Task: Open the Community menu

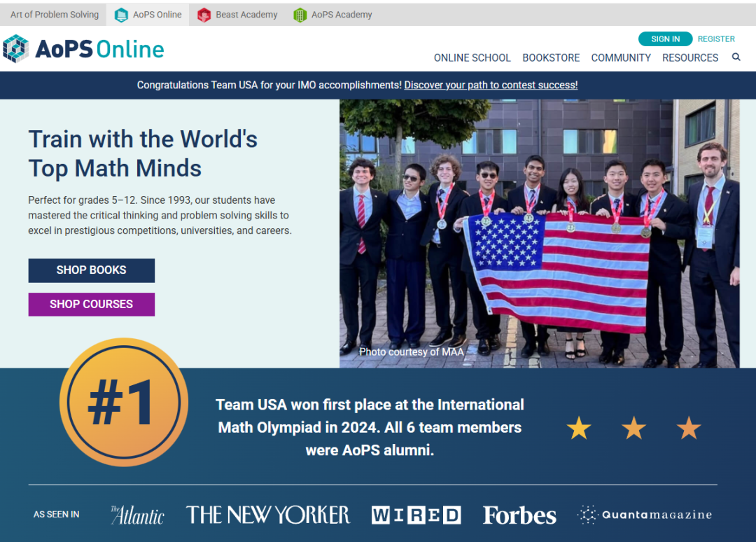Action: (x=621, y=58)
